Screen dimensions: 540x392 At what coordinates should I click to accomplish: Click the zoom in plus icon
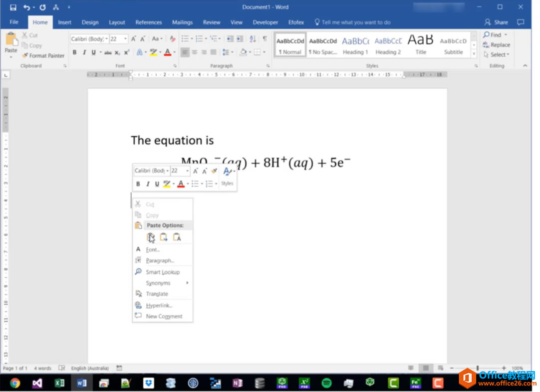tap(504, 368)
